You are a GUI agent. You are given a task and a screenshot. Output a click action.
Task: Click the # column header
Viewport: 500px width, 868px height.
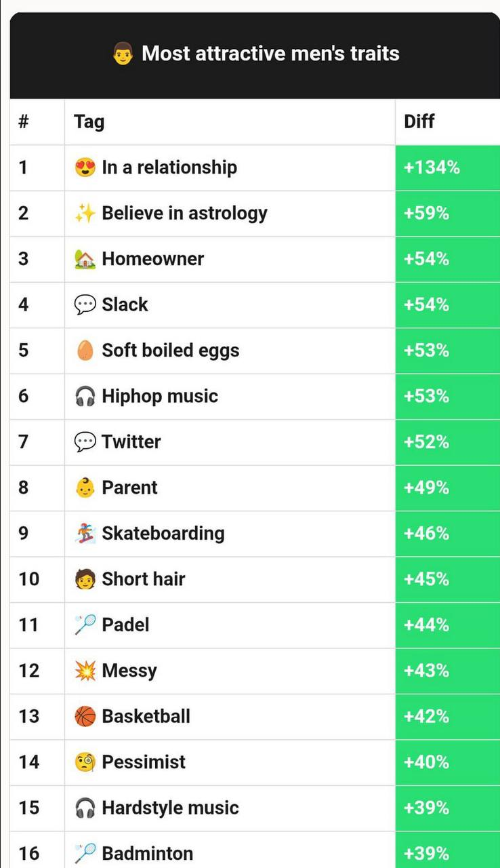click(x=24, y=121)
